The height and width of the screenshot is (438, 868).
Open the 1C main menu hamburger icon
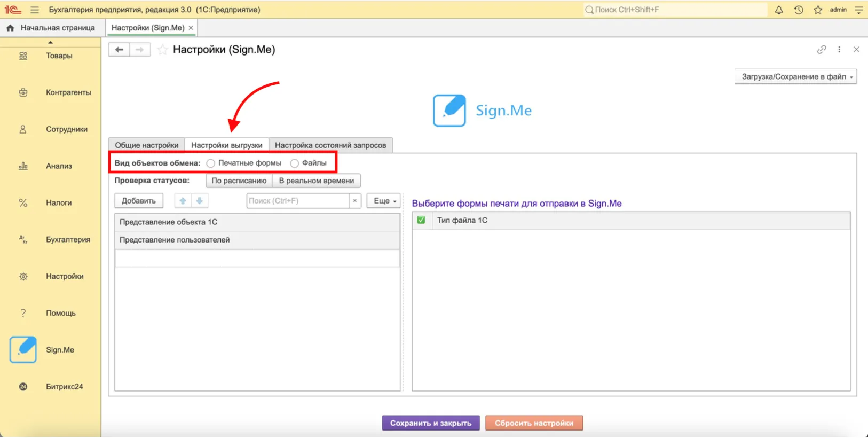pos(35,10)
